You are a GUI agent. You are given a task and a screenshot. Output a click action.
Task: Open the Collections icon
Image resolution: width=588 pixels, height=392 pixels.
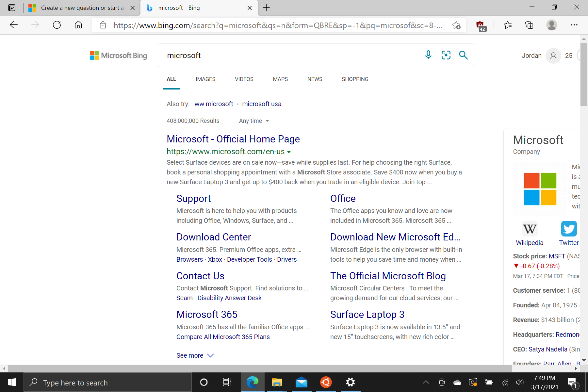click(x=529, y=25)
